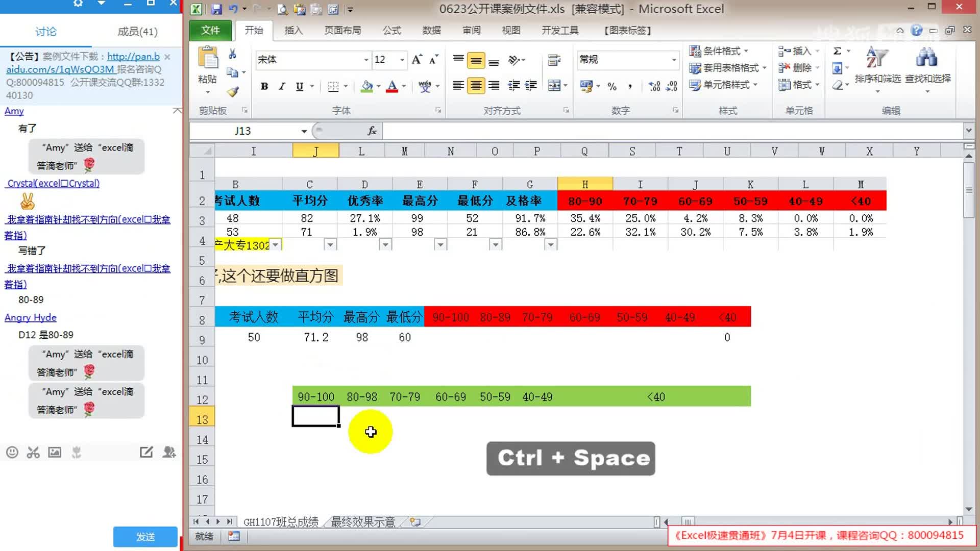This screenshot has width=980, height=551.
Task: Click the font color red A swatch
Action: click(391, 86)
